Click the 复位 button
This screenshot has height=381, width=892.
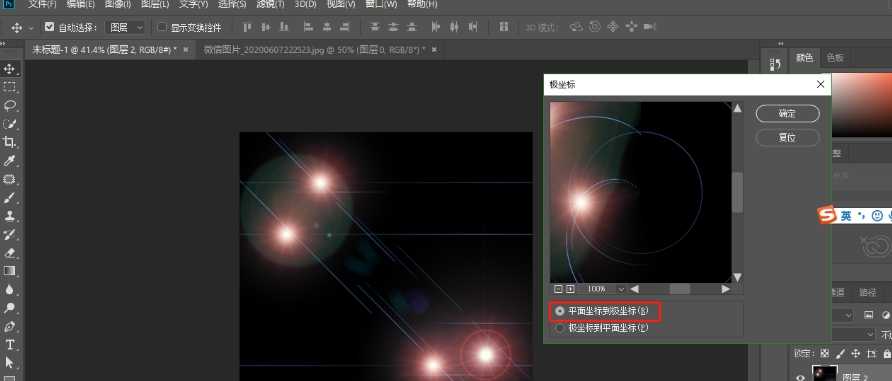pyautogui.click(x=787, y=138)
